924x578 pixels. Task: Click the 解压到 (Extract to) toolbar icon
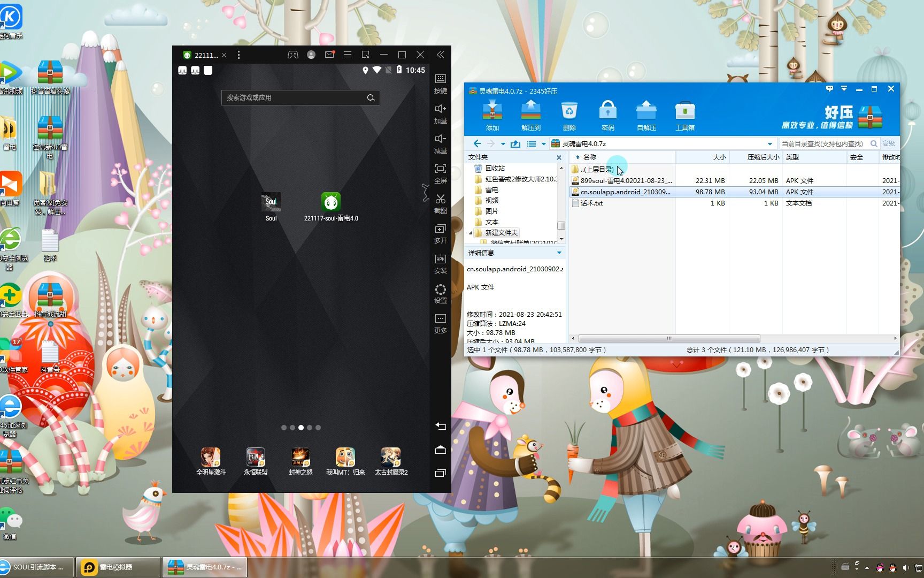pyautogui.click(x=530, y=116)
